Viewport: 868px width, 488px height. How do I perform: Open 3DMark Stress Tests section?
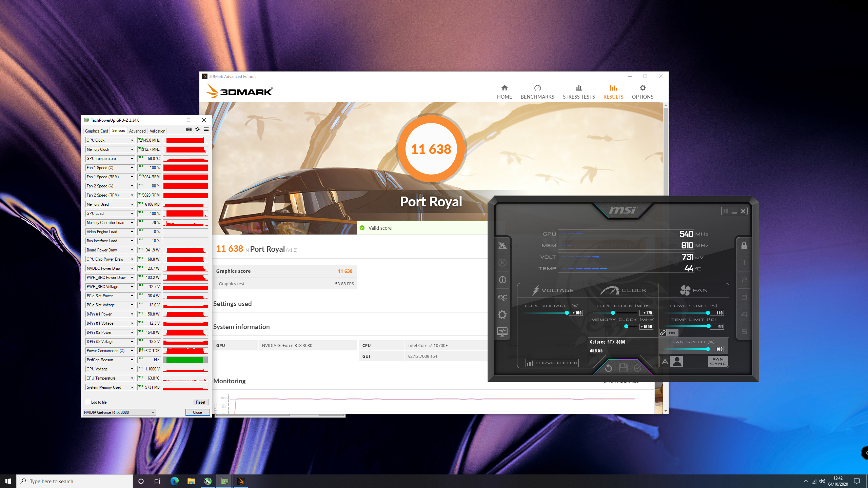tap(579, 92)
